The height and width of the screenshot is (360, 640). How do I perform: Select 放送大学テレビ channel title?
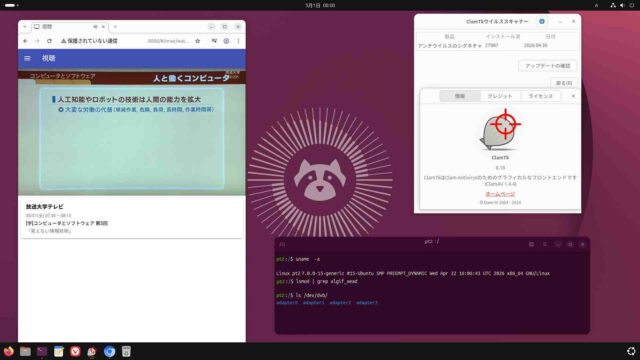click(44, 207)
